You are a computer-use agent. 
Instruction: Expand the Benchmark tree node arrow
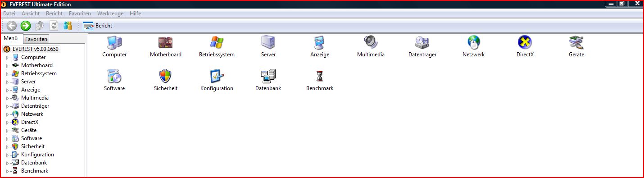7,171
